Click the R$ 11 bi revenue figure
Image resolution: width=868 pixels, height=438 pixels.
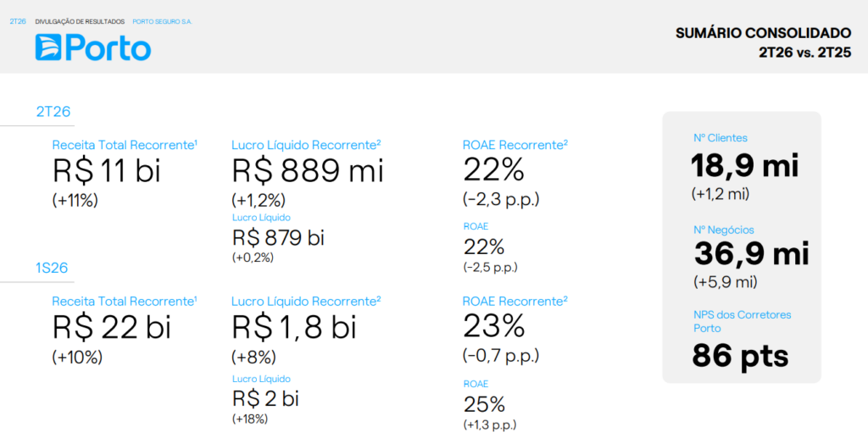pyautogui.click(x=107, y=171)
